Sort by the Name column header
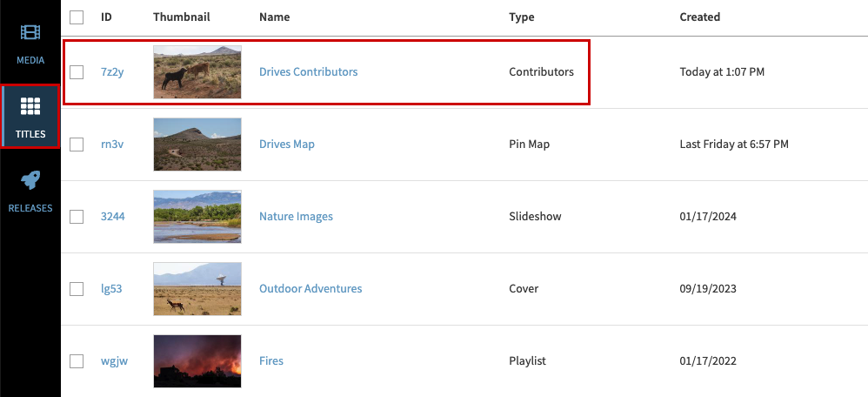This screenshot has width=868, height=397. pos(275,17)
